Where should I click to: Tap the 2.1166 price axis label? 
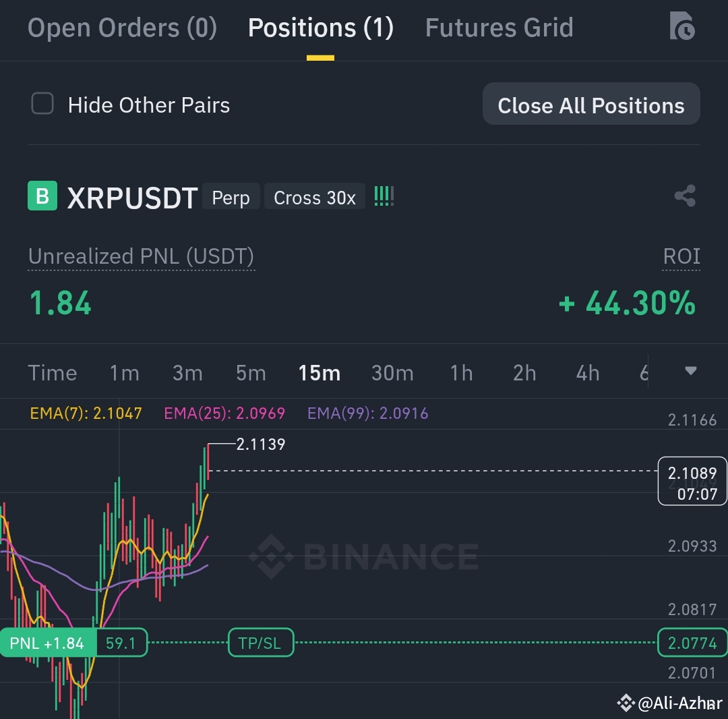692,420
